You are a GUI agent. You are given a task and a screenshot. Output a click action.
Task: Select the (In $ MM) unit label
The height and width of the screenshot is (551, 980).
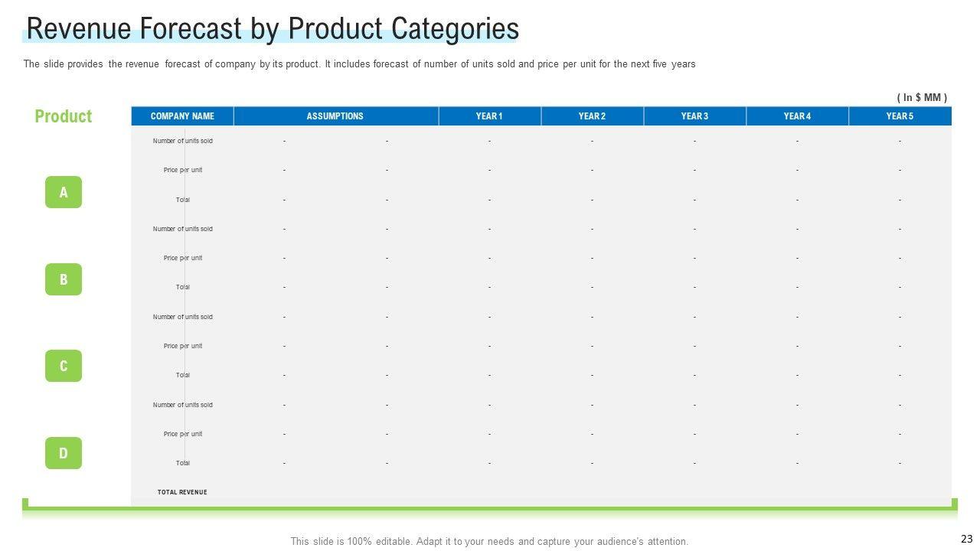[922, 97]
